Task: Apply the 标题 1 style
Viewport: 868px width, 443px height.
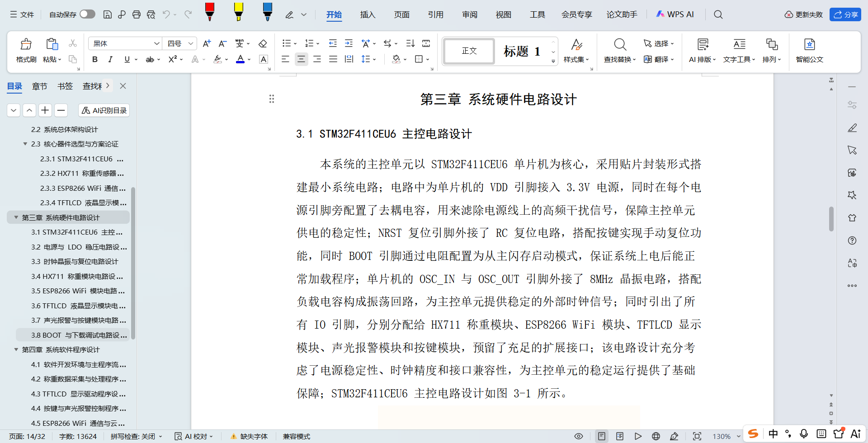Action: (522, 51)
